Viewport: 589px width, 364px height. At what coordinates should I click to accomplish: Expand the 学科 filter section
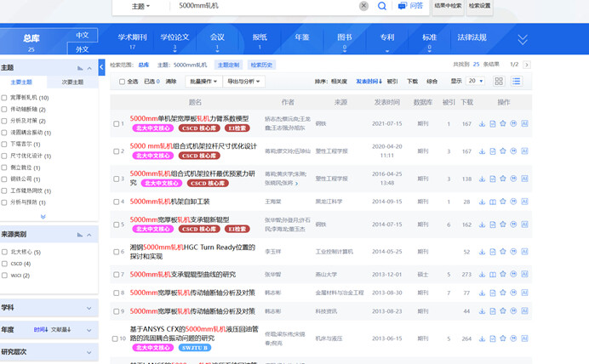49,308
